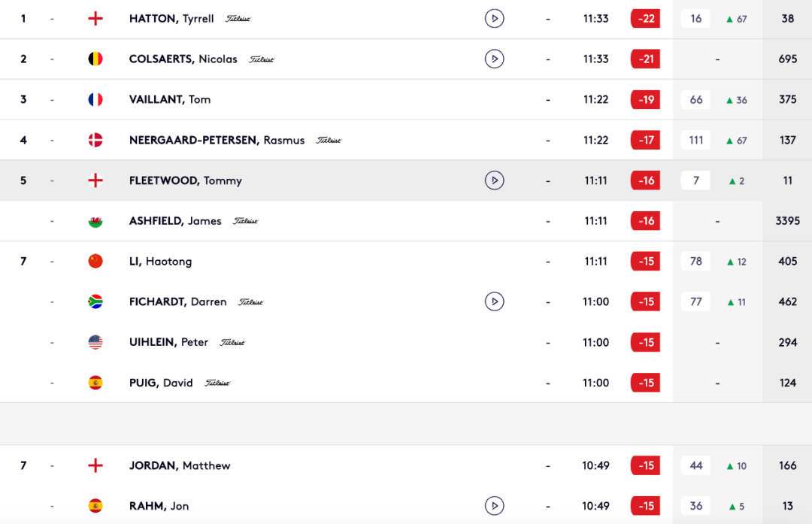812x524 pixels.
Task: Click the French flag for Vaillant
Action: 95,99
